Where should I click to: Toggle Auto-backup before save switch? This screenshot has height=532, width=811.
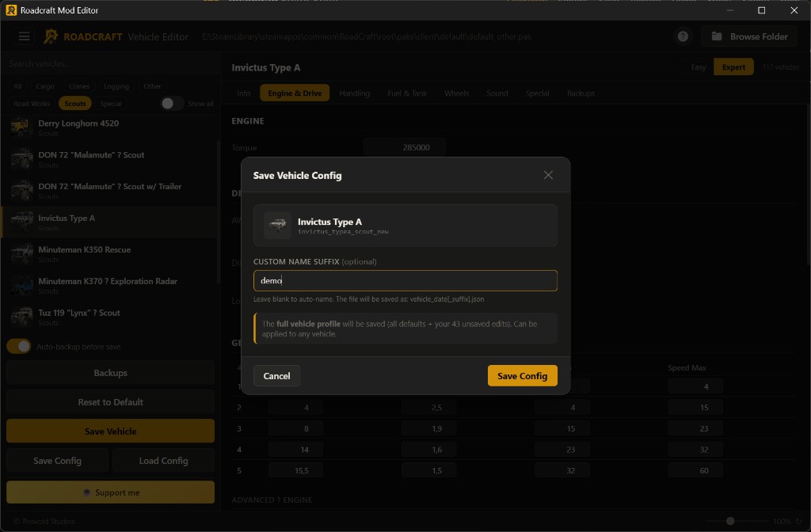click(19, 347)
